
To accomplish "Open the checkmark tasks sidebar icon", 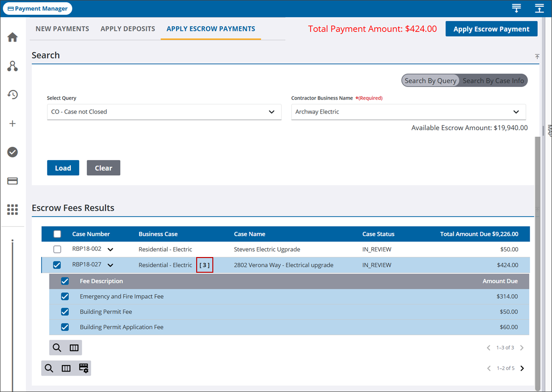I will point(12,152).
